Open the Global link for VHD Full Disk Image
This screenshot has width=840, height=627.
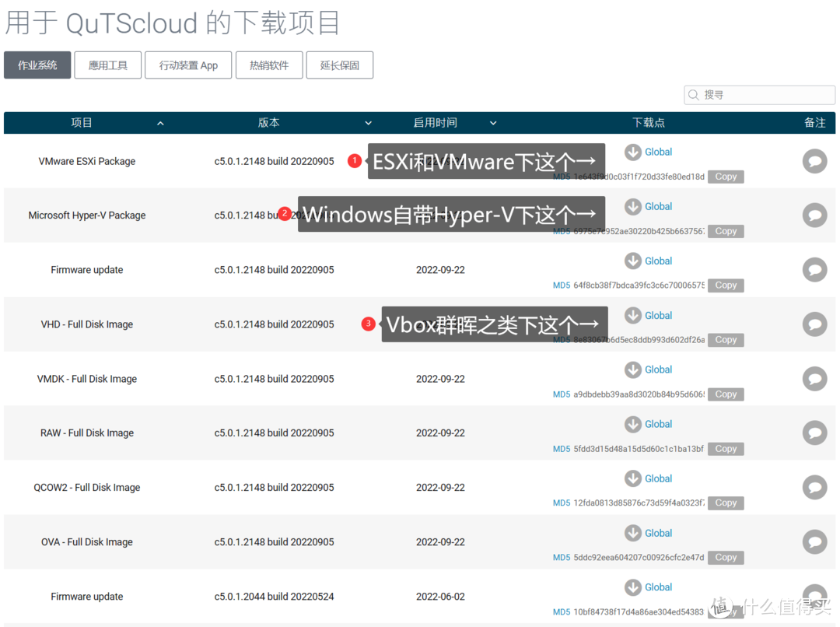tap(659, 316)
